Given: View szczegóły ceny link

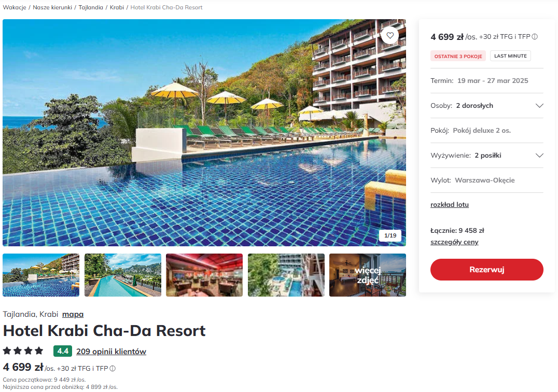Looking at the screenshot, I should click(454, 242).
